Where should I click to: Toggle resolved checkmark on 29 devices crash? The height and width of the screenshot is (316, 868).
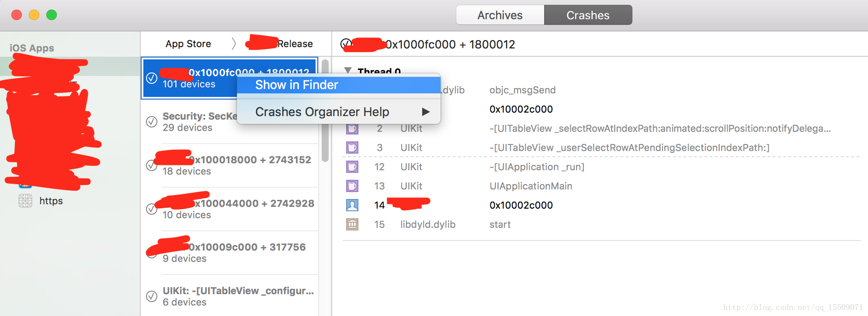click(x=152, y=122)
